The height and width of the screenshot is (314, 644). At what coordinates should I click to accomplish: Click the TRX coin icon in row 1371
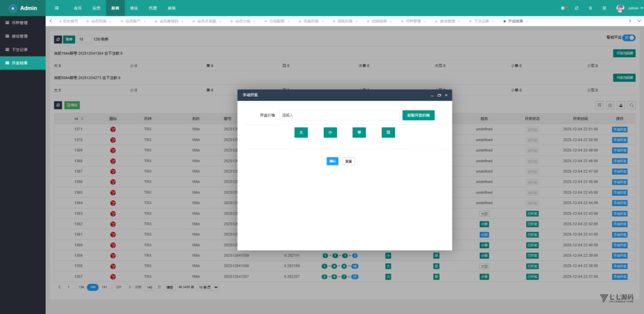click(x=113, y=129)
